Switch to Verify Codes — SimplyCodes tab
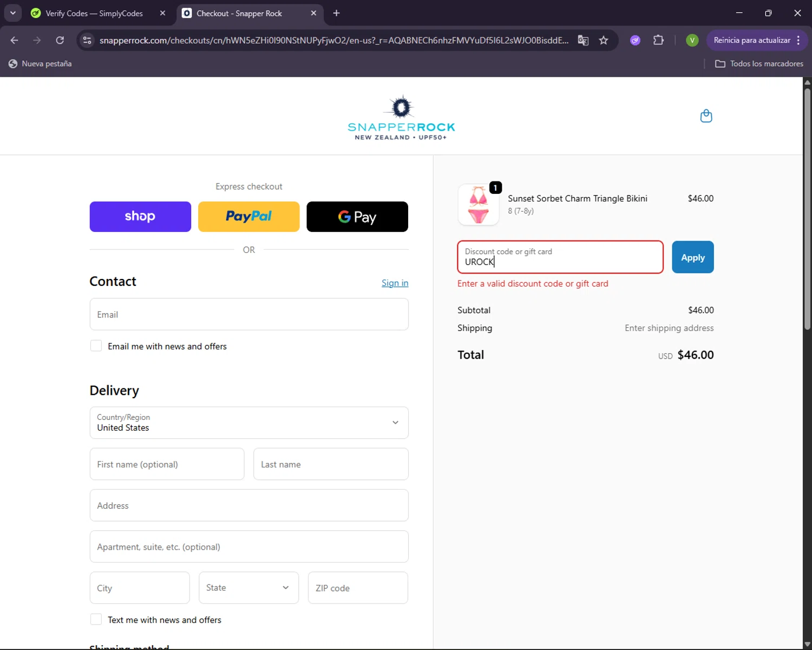Image resolution: width=812 pixels, height=650 pixels. 95,13
